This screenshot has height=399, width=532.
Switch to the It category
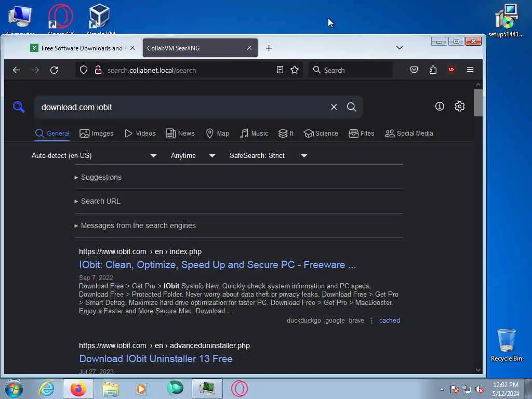click(286, 134)
